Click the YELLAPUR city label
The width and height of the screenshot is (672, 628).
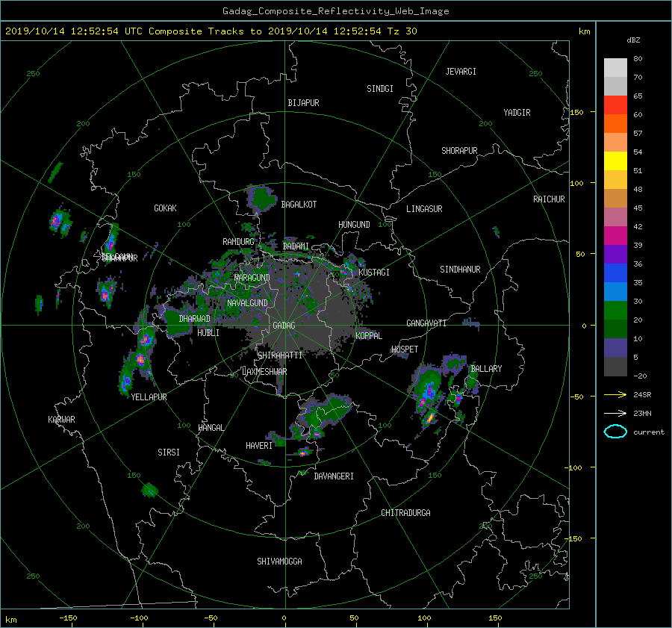click(x=149, y=397)
